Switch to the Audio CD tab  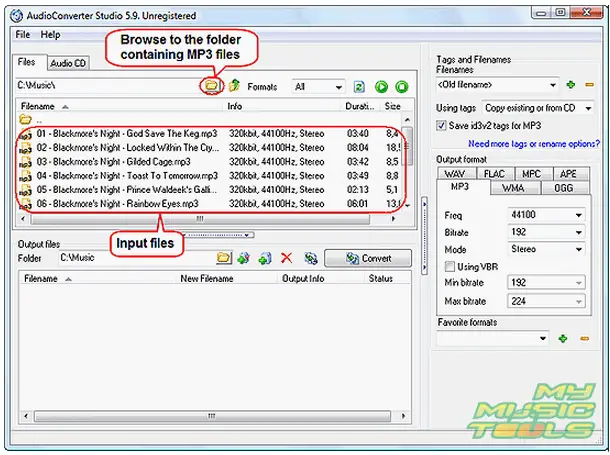(68, 63)
